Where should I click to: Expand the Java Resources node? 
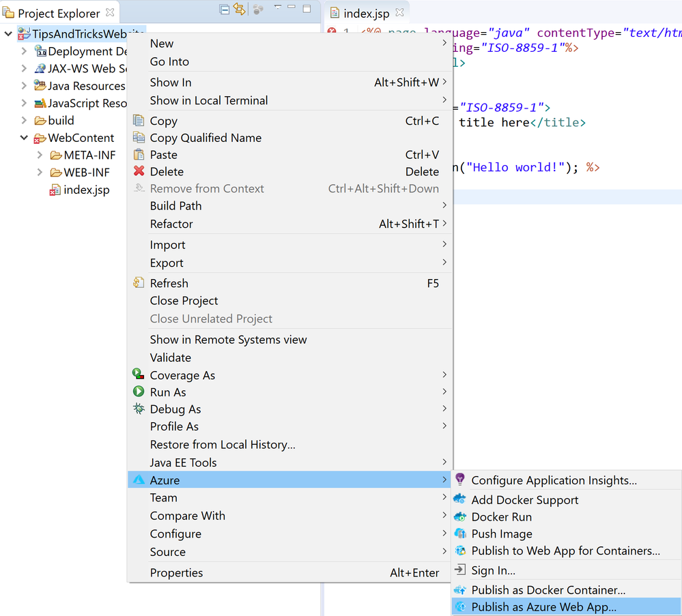coord(24,86)
